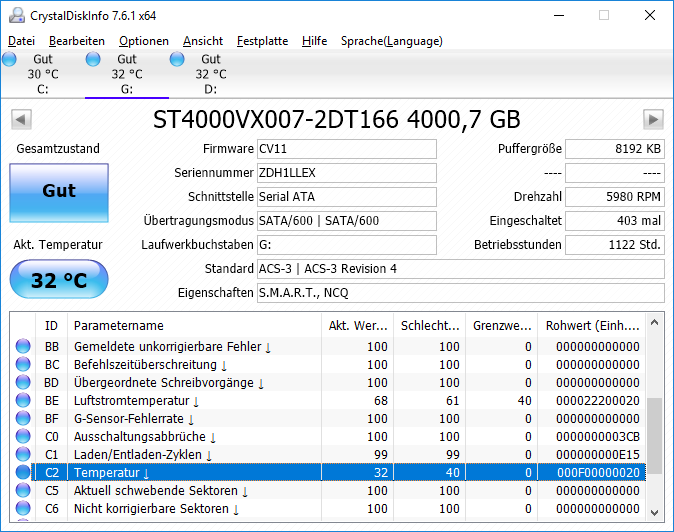Click raw value 000000000E15
Screen dimensions: 674x532
click(x=597, y=455)
